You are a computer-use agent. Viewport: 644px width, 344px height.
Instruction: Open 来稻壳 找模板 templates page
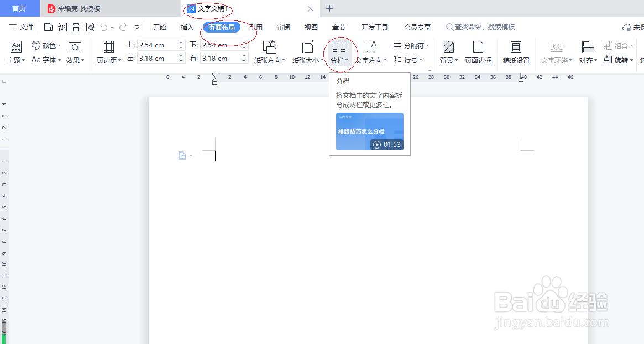click(79, 8)
